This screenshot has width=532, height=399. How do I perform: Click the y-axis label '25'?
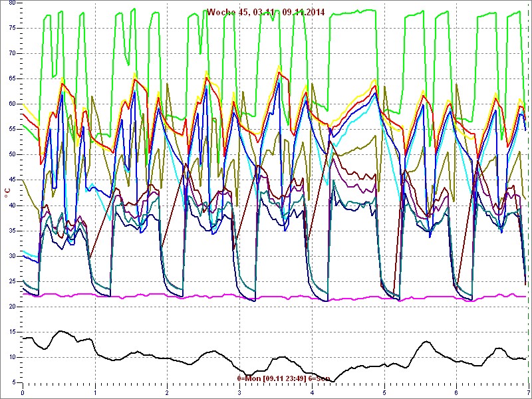coord(11,281)
